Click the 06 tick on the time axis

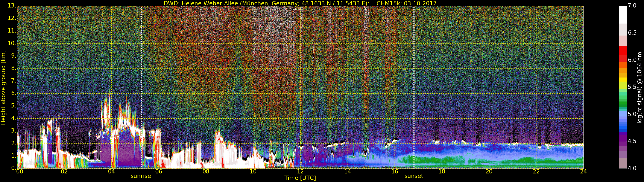158,172
